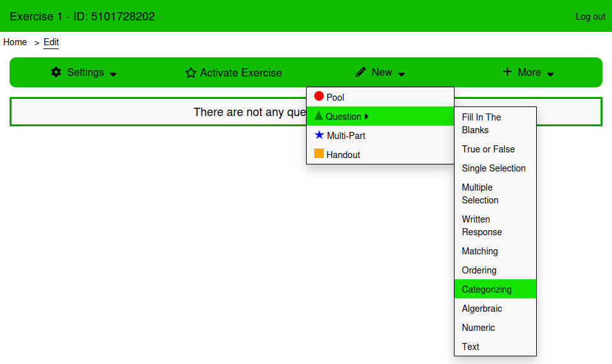This screenshot has width=612, height=364.
Task: Click the Edit breadcrumb link
Action: (51, 42)
